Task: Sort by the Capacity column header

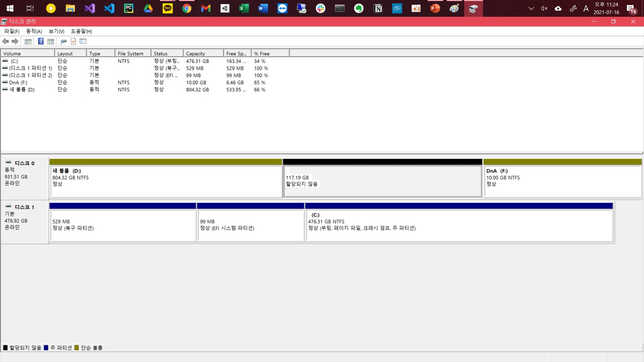Action: pyautogui.click(x=203, y=54)
